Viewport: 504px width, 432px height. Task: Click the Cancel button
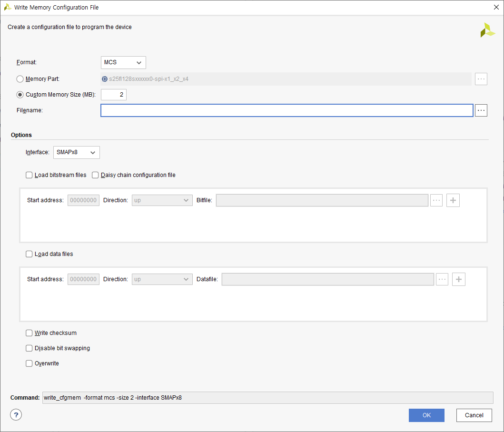point(474,415)
